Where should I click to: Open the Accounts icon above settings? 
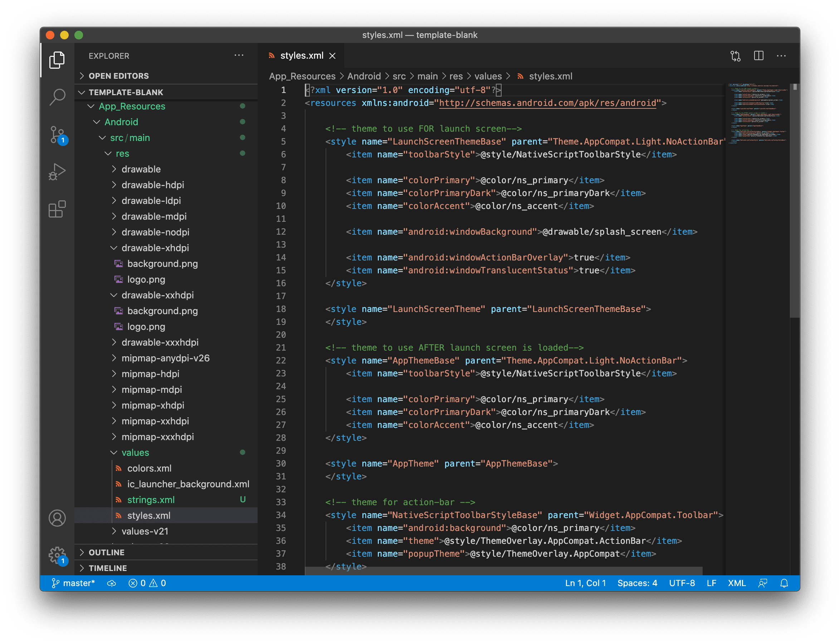click(x=57, y=518)
